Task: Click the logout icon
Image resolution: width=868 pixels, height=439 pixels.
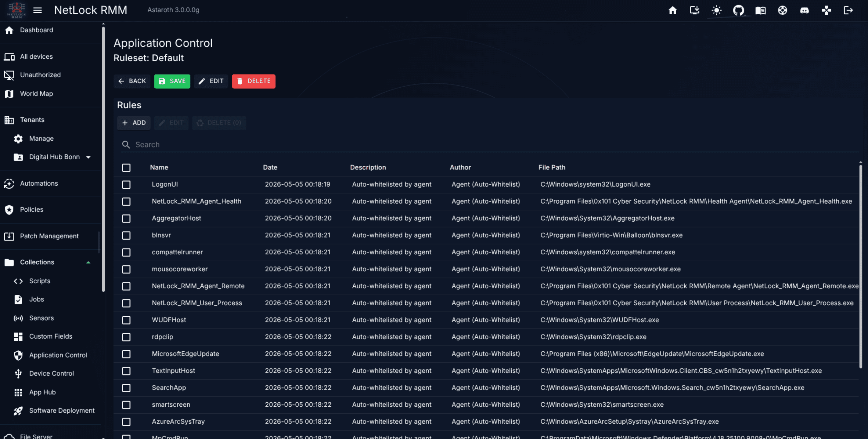Action: coord(848,10)
